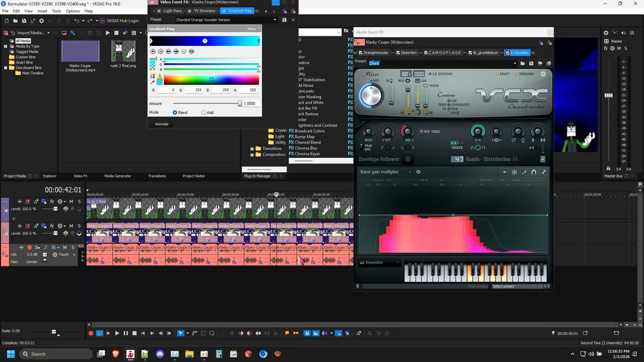Toggle Loop Playback in transport bar
Image resolution: width=644 pixels, height=362 pixels.
pos(100,333)
